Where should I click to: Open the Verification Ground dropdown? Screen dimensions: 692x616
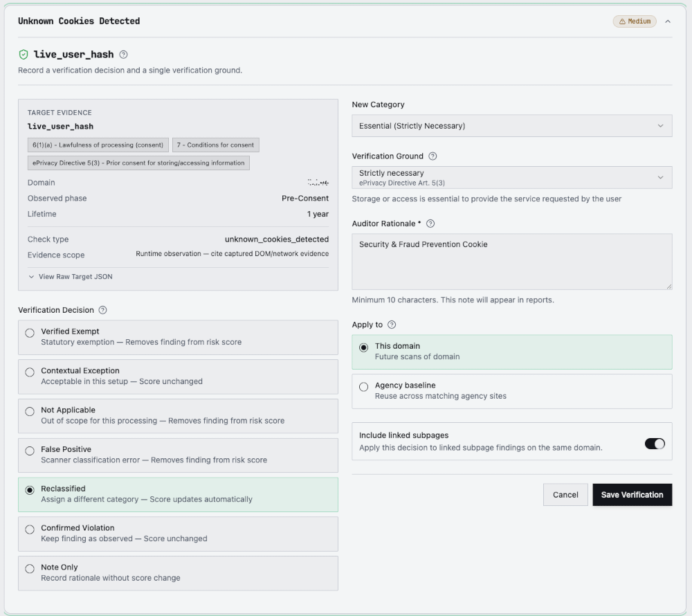click(512, 177)
